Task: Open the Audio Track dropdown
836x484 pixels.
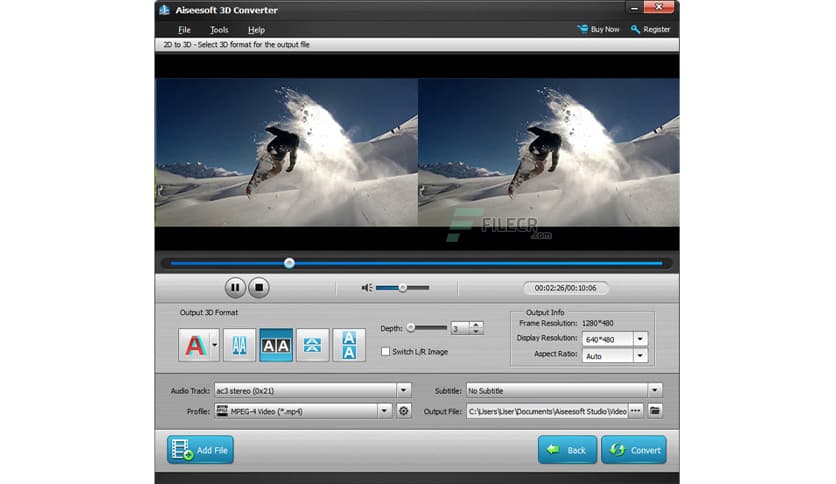Action: (404, 390)
